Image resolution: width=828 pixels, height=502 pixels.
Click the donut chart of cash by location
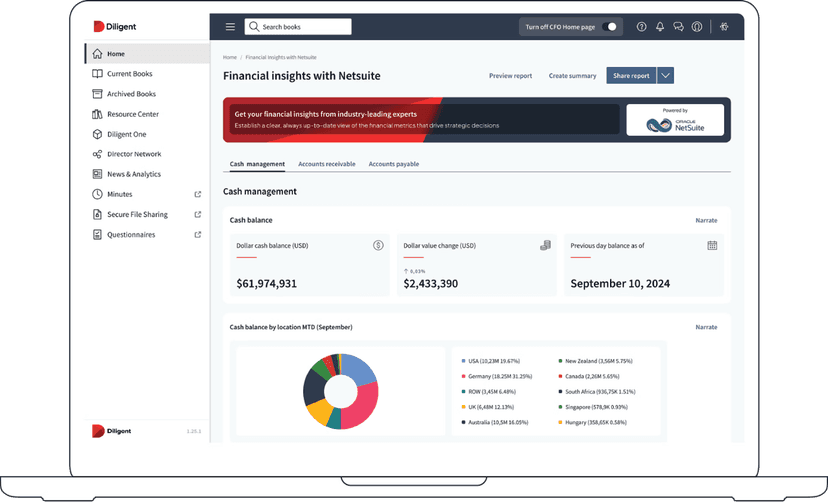point(341,391)
